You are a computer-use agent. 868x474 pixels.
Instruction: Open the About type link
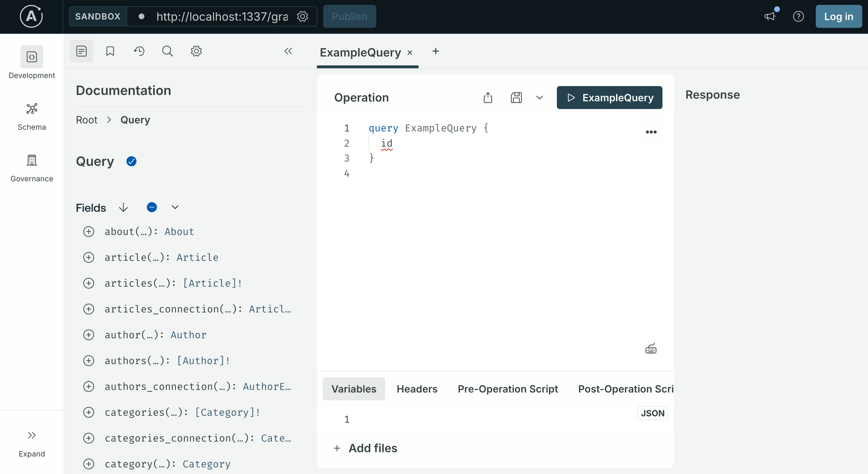pyautogui.click(x=179, y=232)
